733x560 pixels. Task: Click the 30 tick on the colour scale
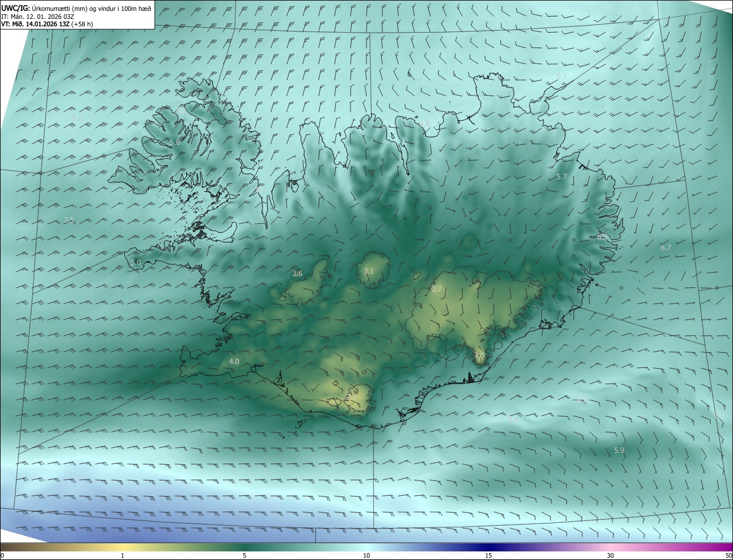(610, 555)
